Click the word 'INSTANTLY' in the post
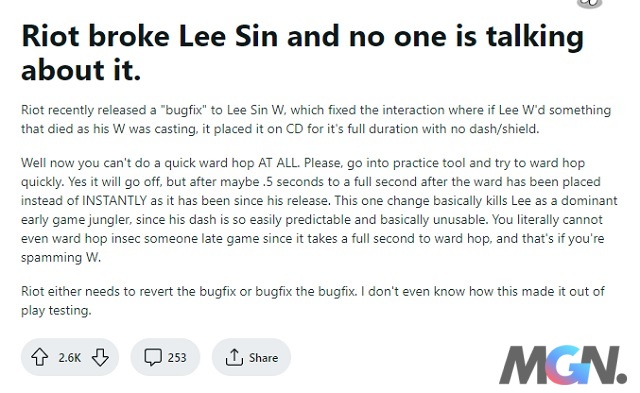Screen dimensions: 640x393 pos(114,200)
